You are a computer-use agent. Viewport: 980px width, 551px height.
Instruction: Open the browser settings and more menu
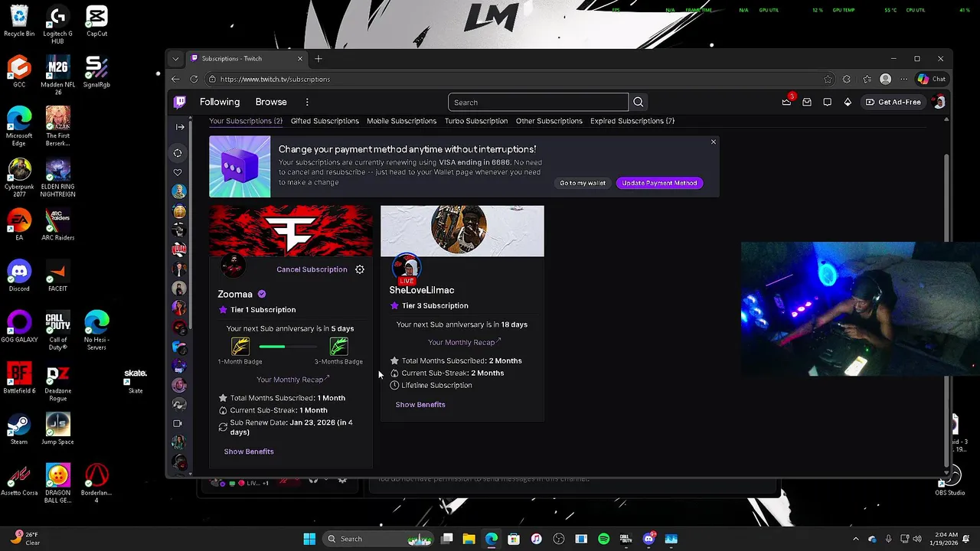coord(904,79)
